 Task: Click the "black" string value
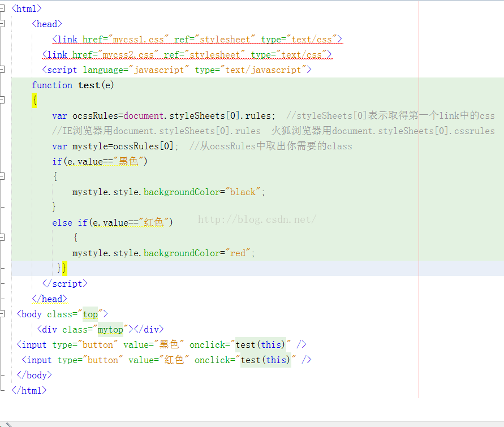[x=243, y=192]
